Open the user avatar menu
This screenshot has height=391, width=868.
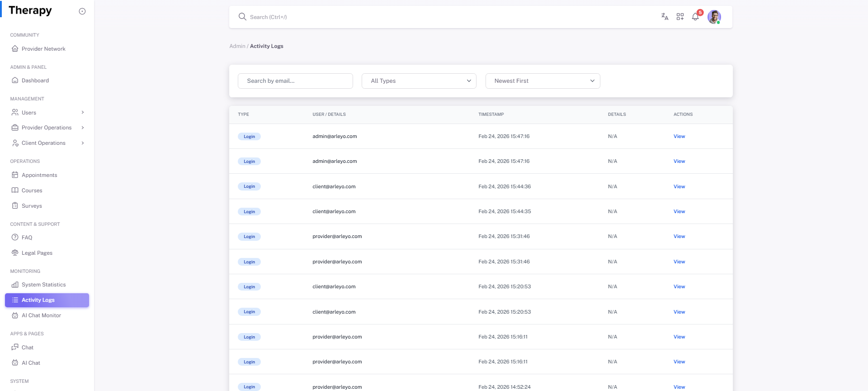pos(714,17)
